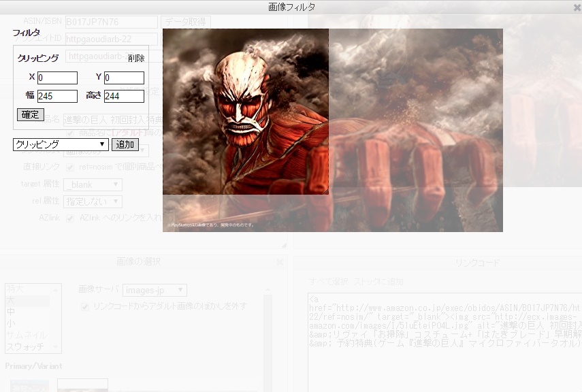This screenshot has height=392, width=582.
Task: Click the ASIN/ISBN field in background form
Action: click(112, 22)
